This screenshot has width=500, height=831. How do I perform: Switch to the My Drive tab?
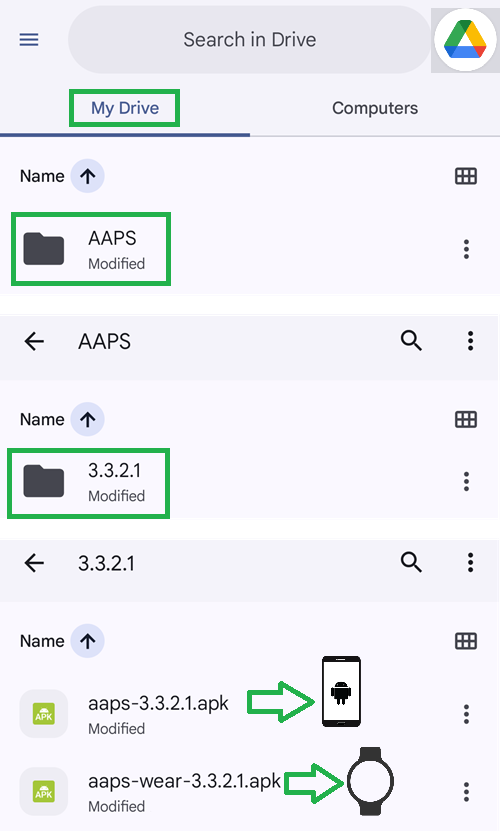(x=125, y=108)
